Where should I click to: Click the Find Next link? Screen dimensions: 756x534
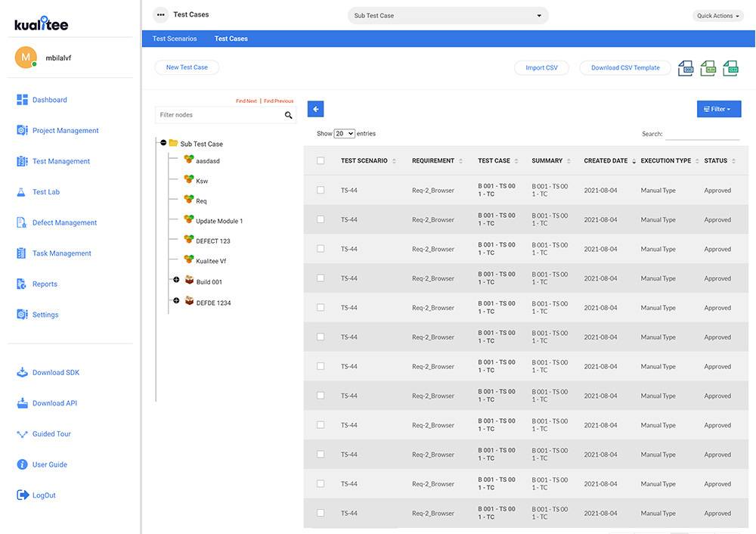tap(246, 101)
